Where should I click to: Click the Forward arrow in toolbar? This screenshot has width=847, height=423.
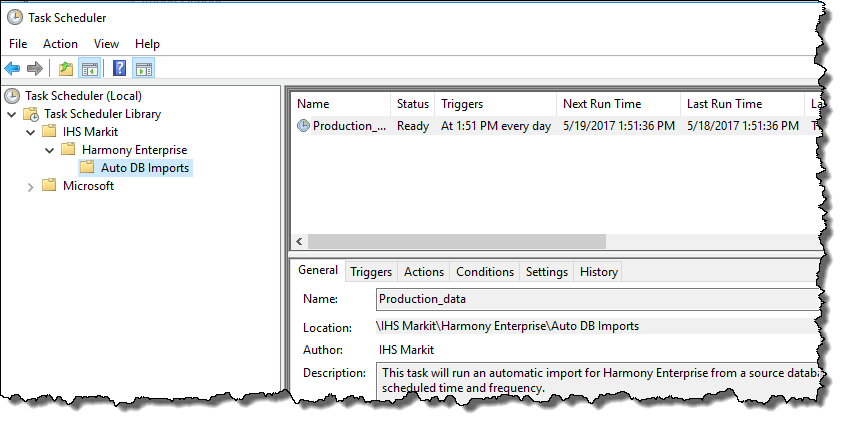[34, 69]
